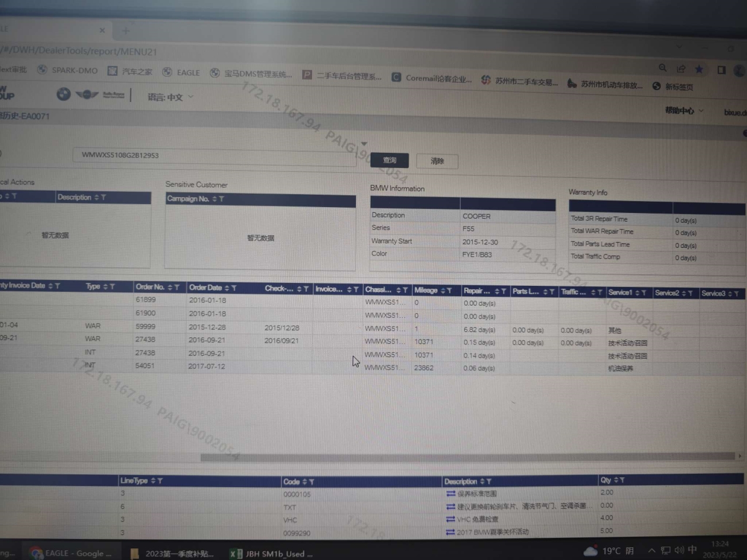Open the 苏州市机动车排放 bookmark
The width and height of the screenshot is (747, 560).
(x=605, y=85)
